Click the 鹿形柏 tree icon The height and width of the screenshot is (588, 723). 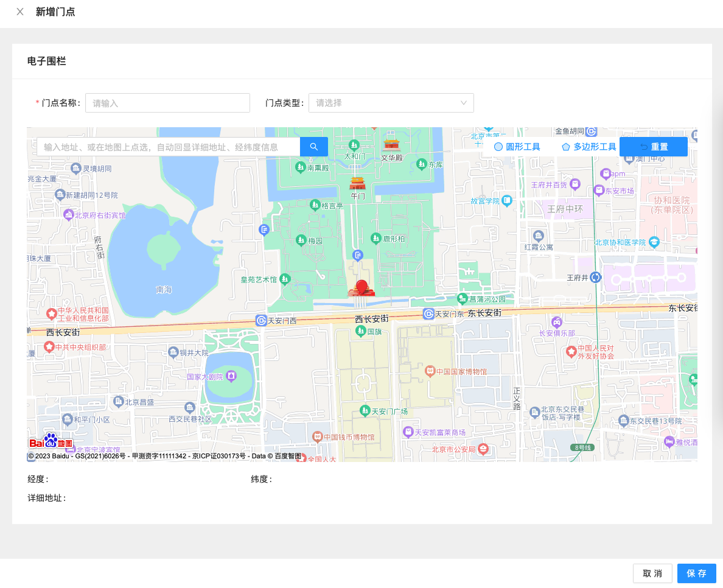pos(375,238)
